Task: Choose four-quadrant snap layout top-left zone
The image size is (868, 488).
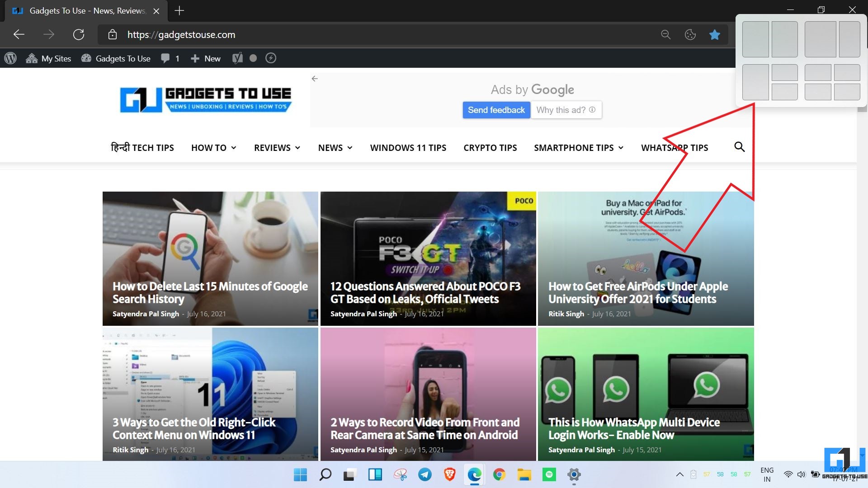Action: click(818, 72)
